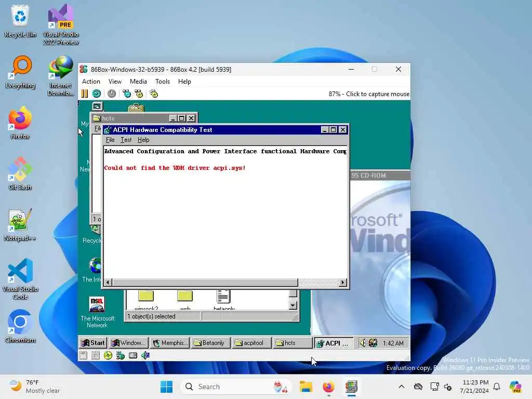
Task: Open Chromium desktop shortcut
Action: (20, 327)
